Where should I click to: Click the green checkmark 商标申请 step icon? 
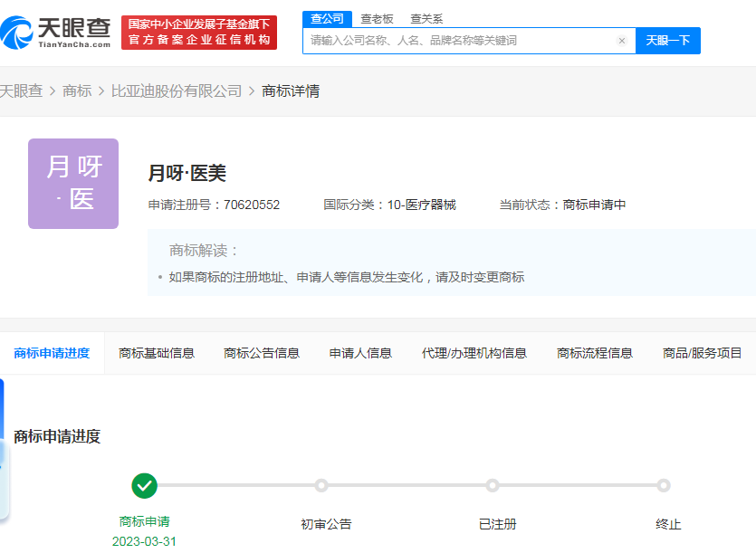[144, 485]
